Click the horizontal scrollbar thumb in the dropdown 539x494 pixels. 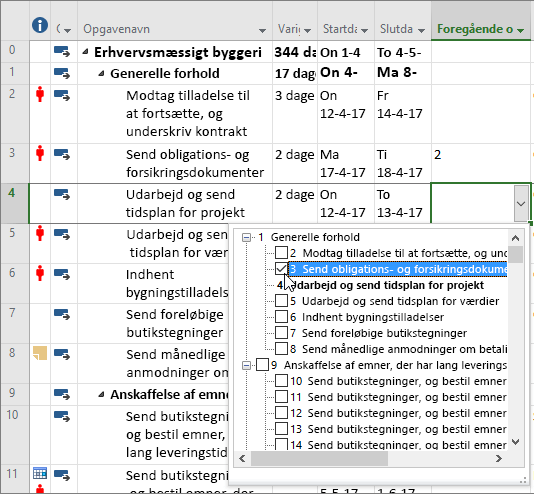pyautogui.click(x=319, y=458)
